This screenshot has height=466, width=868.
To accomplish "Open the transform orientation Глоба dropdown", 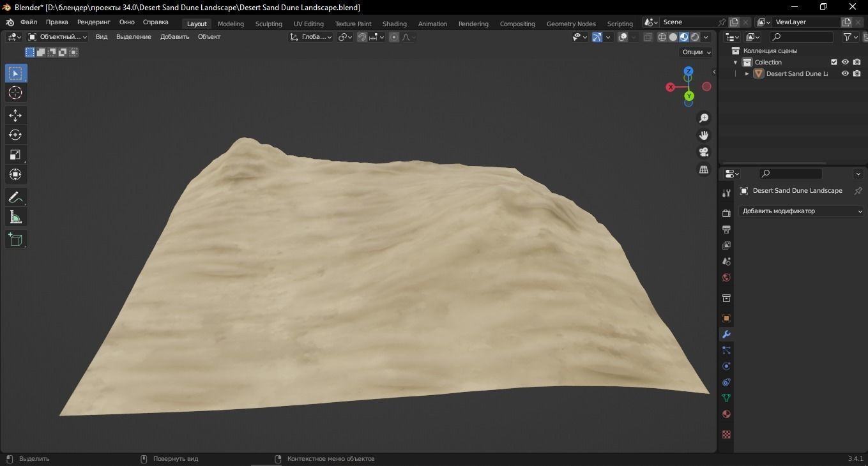I will [x=317, y=37].
